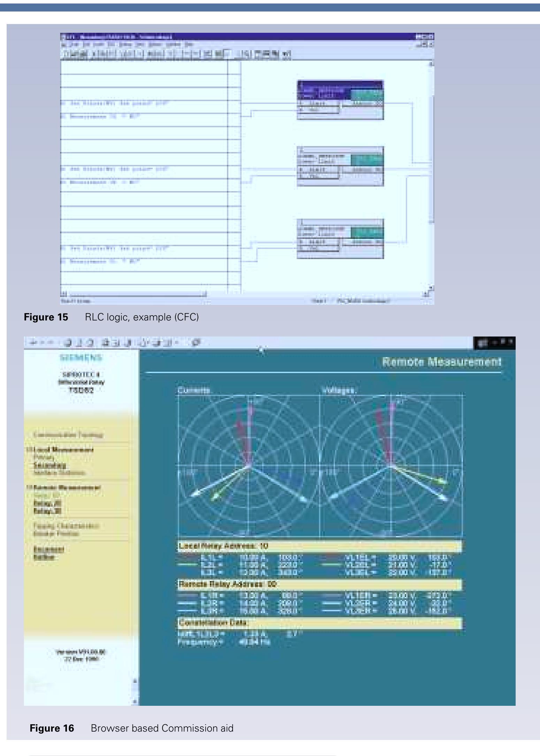
Task: Click the Windows logo in browser corner
Action: [x=483, y=343]
